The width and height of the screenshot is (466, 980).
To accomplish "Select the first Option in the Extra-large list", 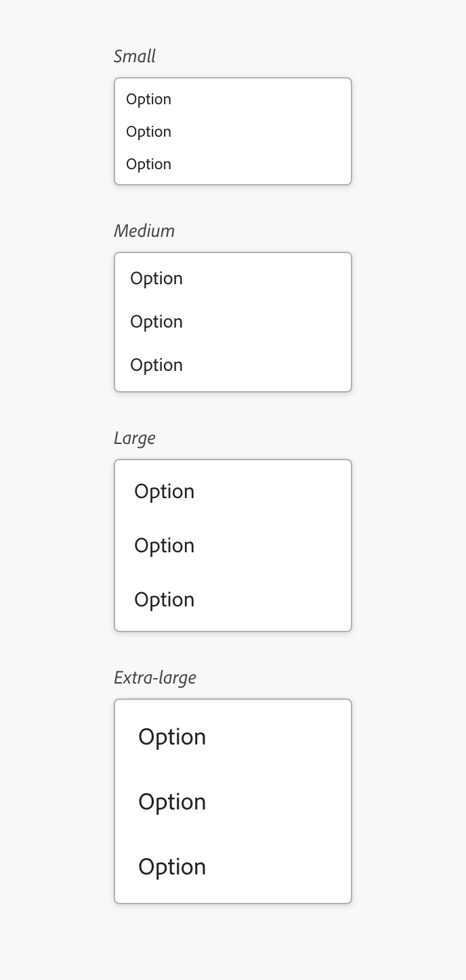I will 172,737.
